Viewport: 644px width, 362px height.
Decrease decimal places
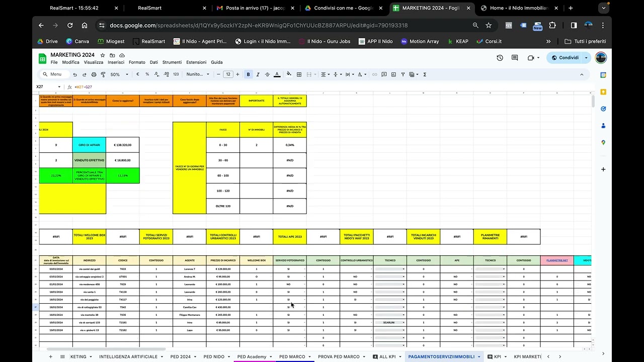pos(156,74)
